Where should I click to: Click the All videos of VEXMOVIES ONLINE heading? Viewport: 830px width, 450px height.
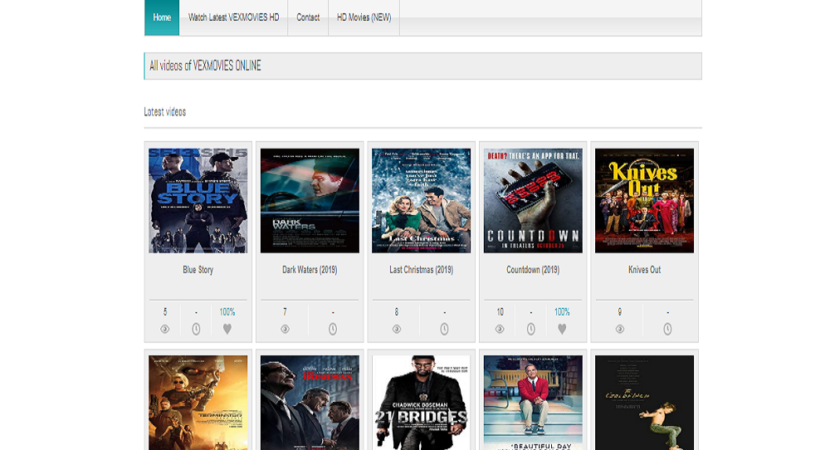point(205,66)
